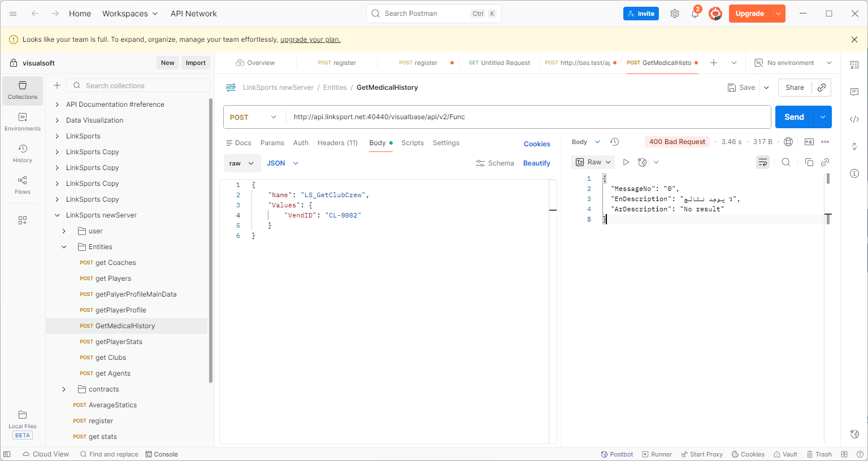Open the No environment selector
This screenshot has height=461, width=868.
(x=793, y=63)
